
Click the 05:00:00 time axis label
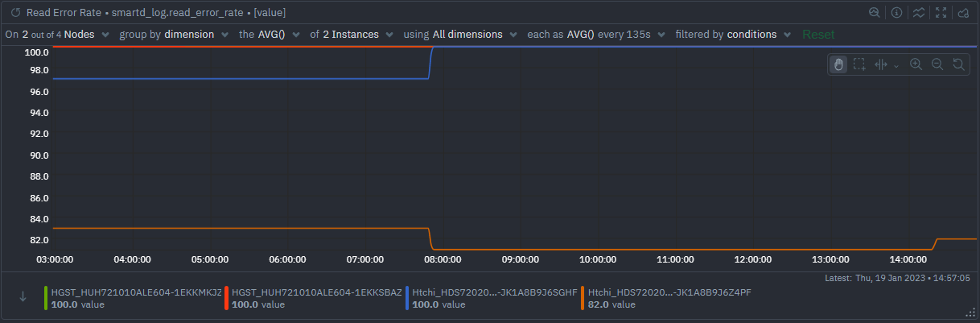pyautogui.click(x=209, y=259)
